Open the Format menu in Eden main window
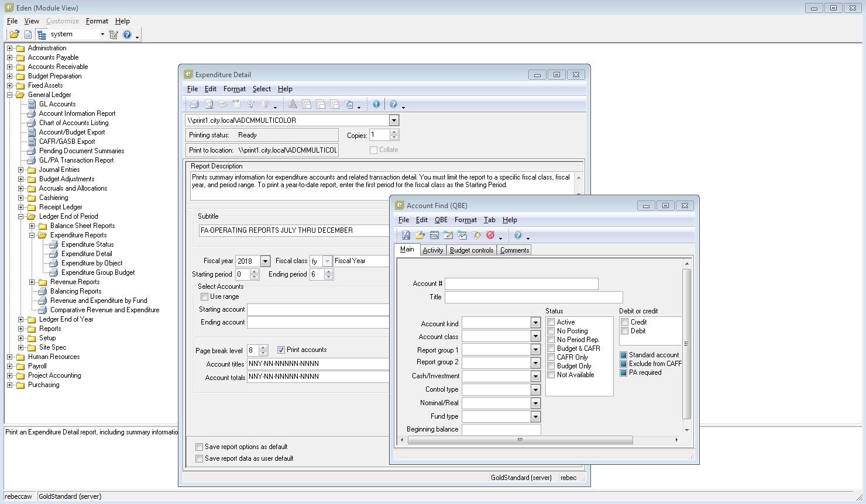The image size is (866, 504). tap(97, 21)
